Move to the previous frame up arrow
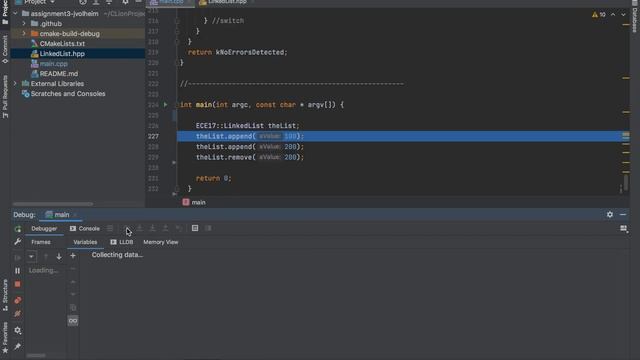This screenshot has width=640, height=360. (x=46, y=257)
